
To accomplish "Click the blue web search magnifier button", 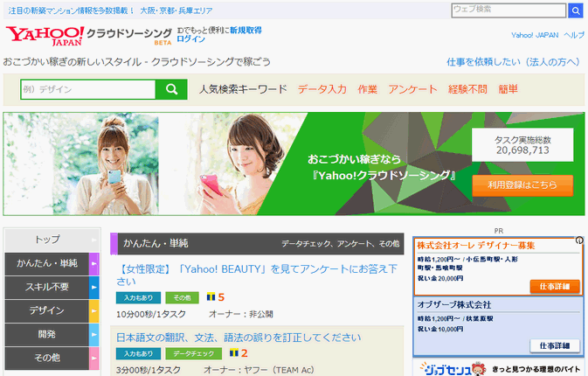I will (576, 10).
